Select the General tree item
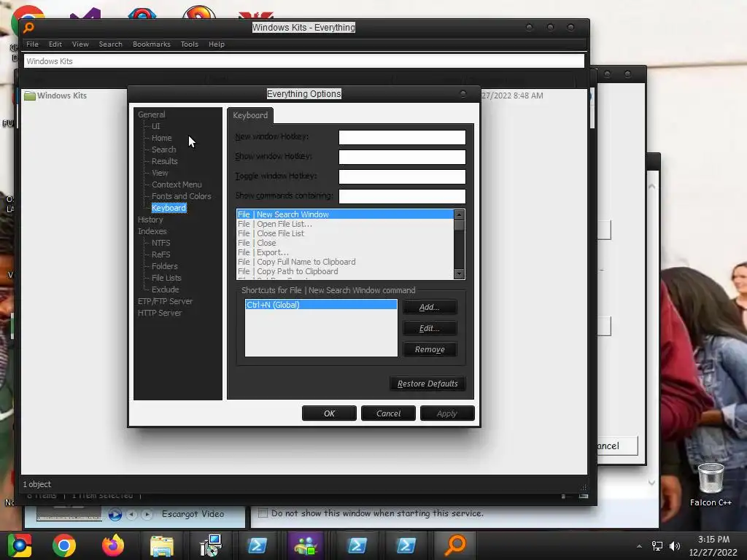The height and width of the screenshot is (560, 747). click(152, 114)
